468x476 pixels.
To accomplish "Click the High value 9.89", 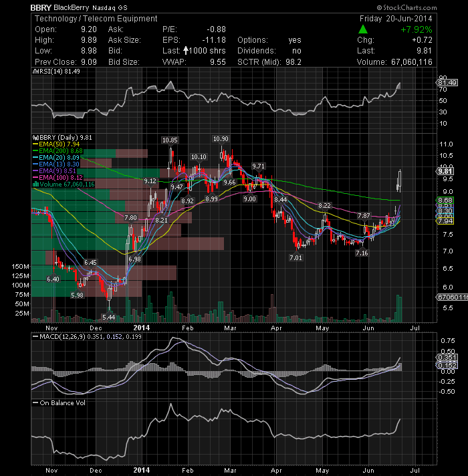I will tap(89, 40).
